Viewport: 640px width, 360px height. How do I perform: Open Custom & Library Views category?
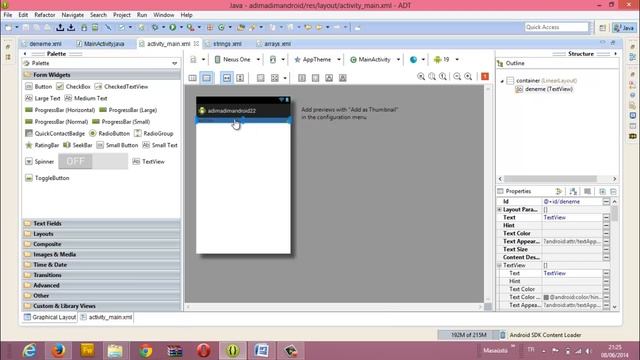coord(101,306)
